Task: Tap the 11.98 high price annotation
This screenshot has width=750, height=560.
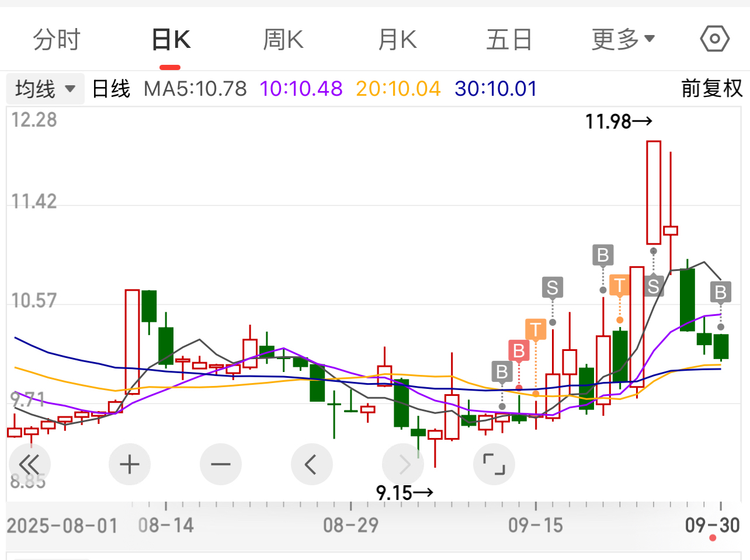Action: (x=619, y=121)
